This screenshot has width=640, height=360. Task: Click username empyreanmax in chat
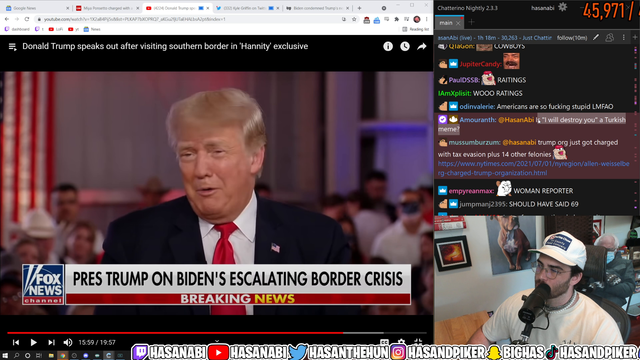click(471, 191)
